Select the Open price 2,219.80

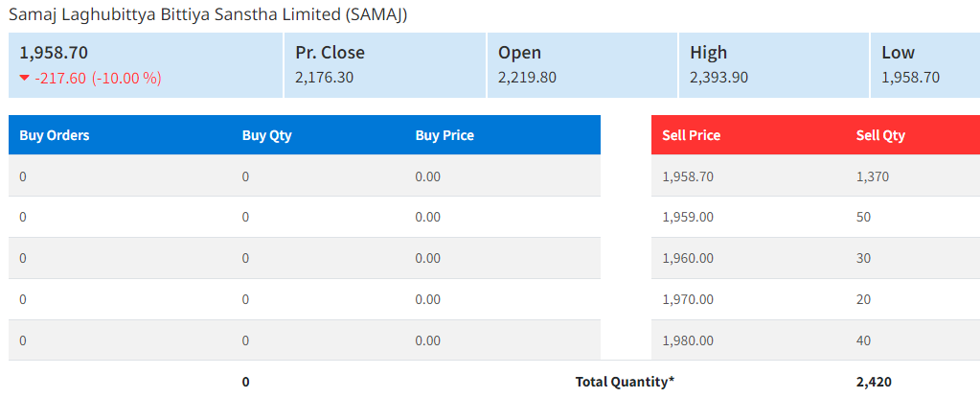click(527, 77)
